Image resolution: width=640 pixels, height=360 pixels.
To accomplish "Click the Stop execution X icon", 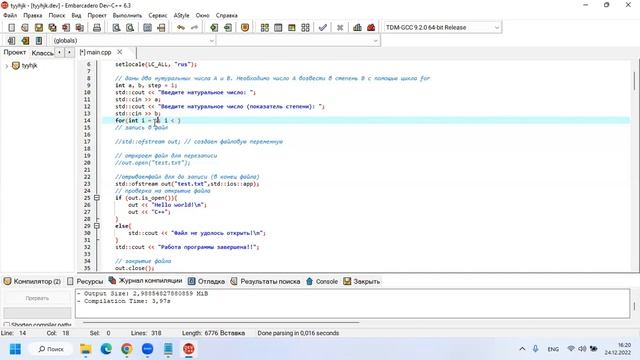I will [x=340, y=27].
